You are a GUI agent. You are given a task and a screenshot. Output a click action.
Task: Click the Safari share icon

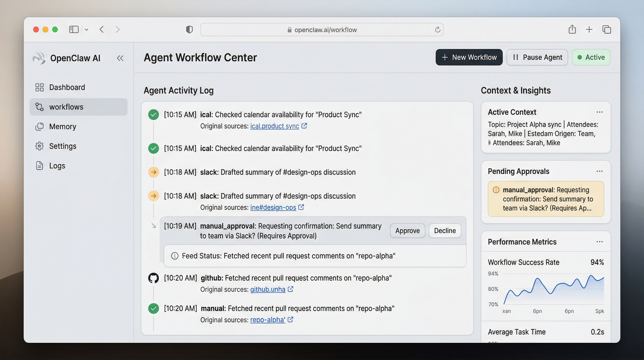[x=572, y=29]
